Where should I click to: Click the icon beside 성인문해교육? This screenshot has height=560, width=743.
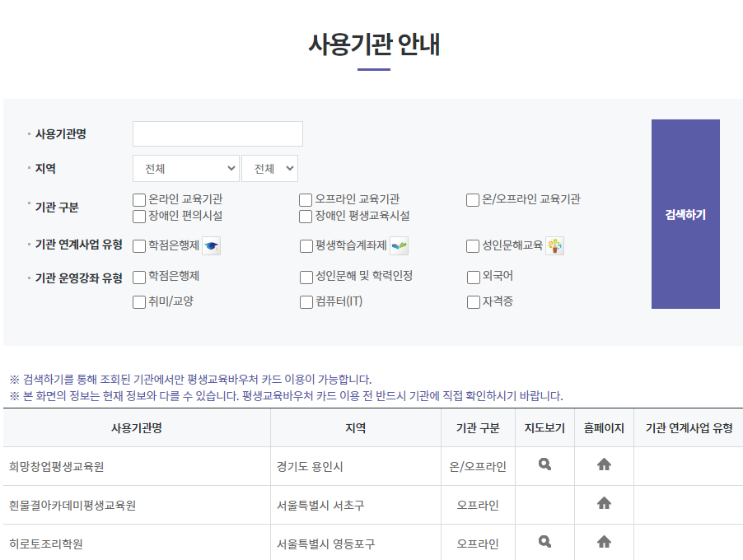554,245
